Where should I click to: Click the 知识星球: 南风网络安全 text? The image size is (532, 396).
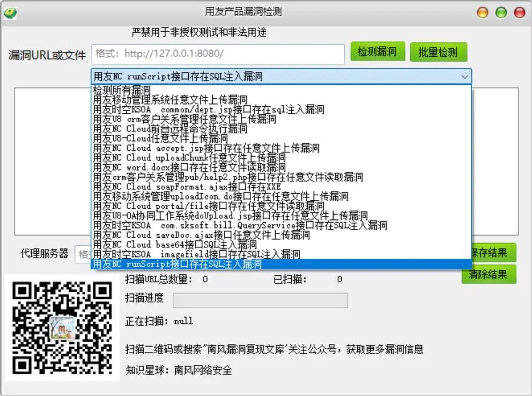(x=179, y=370)
